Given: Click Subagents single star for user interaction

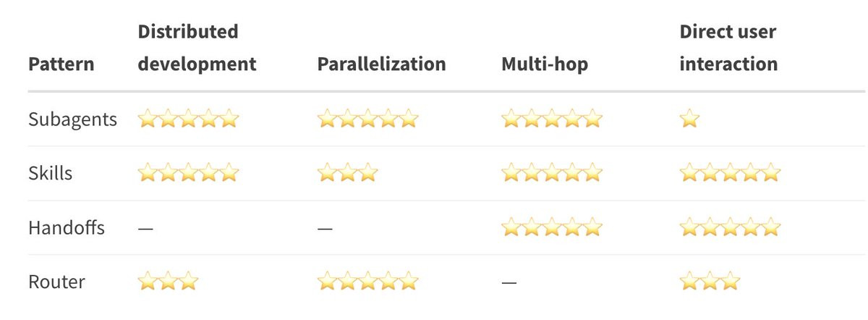Looking at the screenshot, I should pos(690,119).
